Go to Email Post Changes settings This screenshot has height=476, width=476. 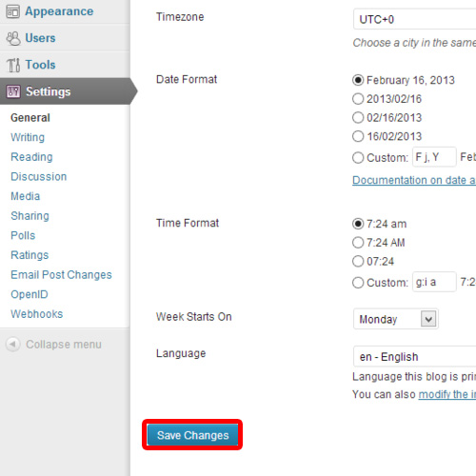[x=61, y=275]
